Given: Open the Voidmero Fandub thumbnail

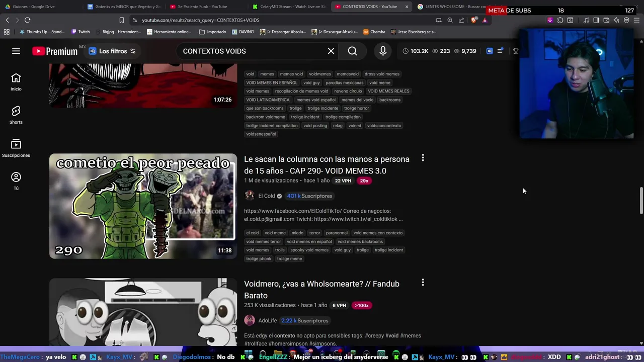Looking at the screenshot, I should tap(143, 312).
